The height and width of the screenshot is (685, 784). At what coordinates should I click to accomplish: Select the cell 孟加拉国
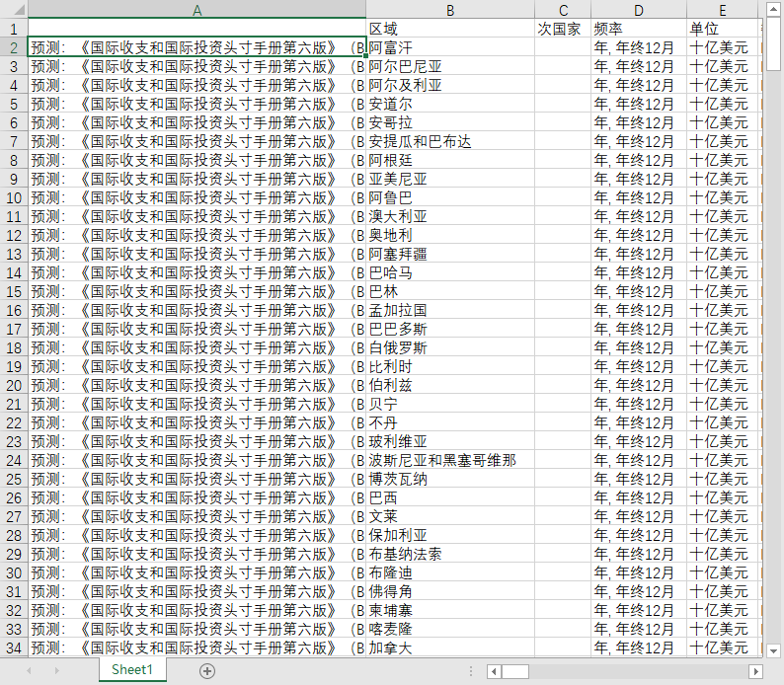point(450,310)
